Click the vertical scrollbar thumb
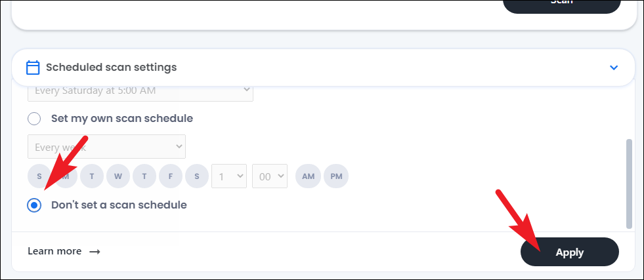Viewport: 644px width, 280px height. point(630,184)
